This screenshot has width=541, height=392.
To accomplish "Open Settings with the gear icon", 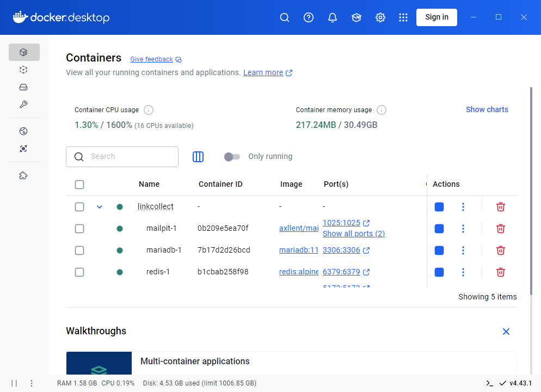I will [x=380, y=17].
